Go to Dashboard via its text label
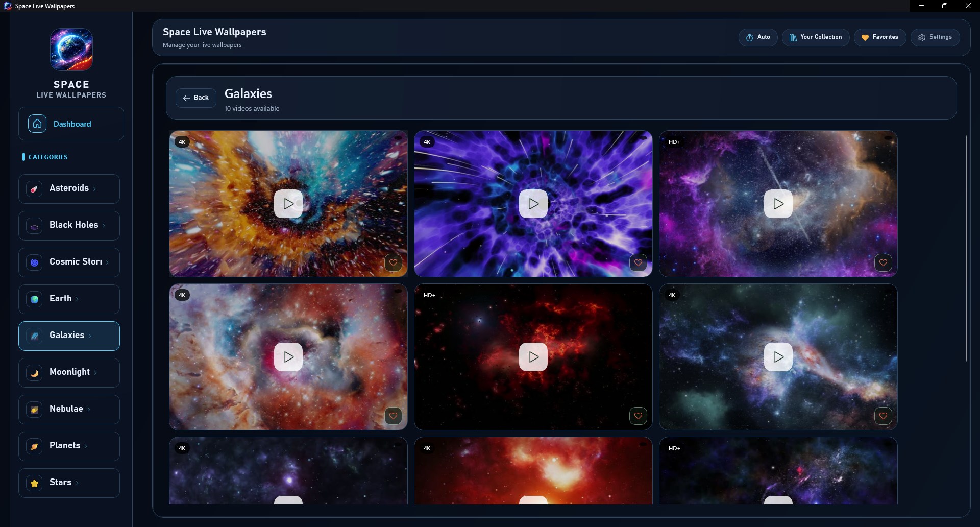The width and height of the screenshot is (980, 527). click(72, 124)
